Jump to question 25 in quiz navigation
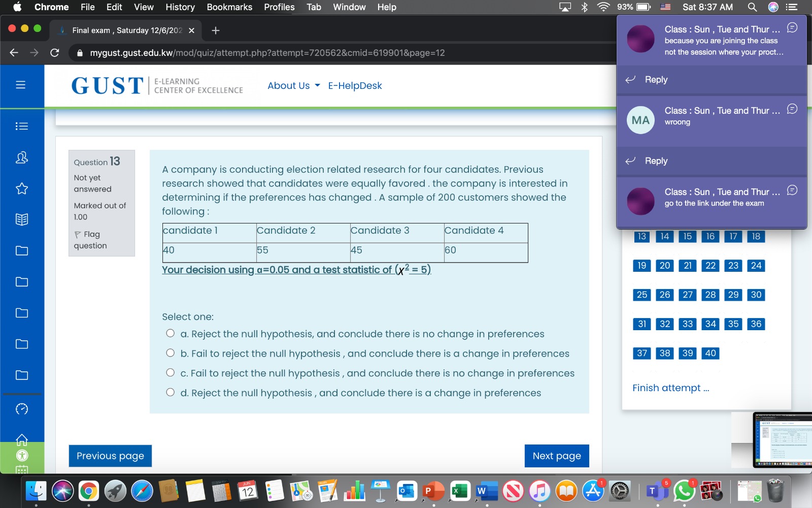 coord(641,294)
